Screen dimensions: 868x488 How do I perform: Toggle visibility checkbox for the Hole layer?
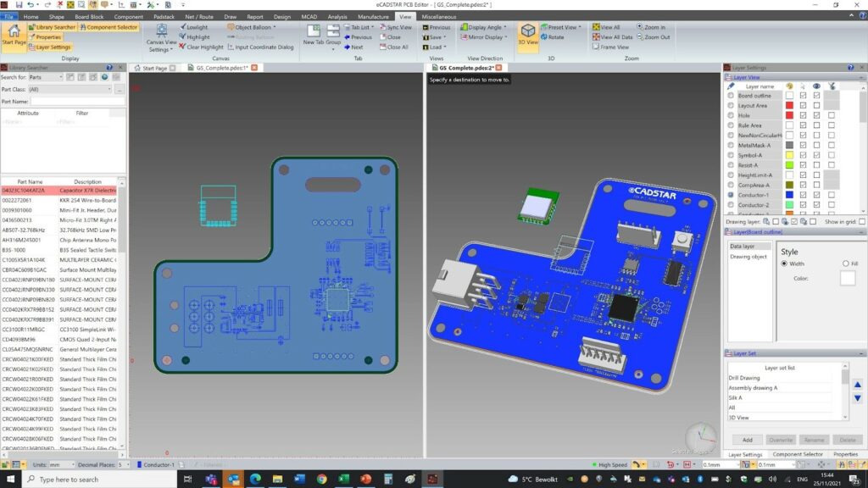point(816,115)
